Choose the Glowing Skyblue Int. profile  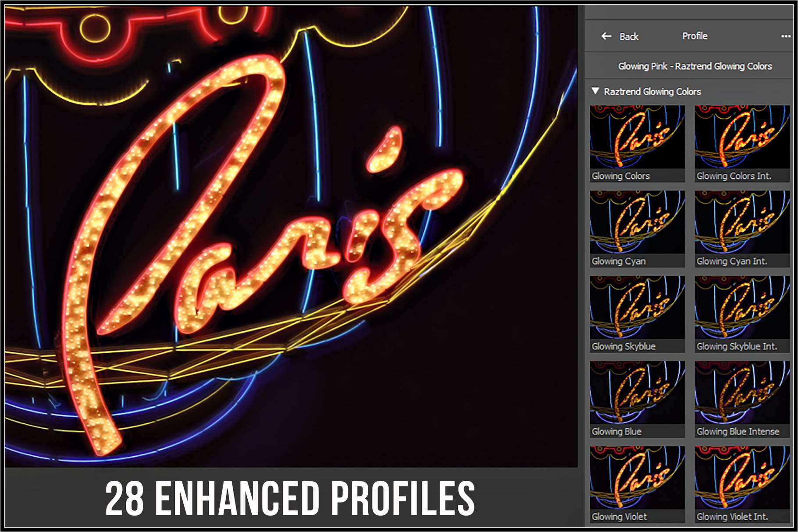(x=742, y=314)
